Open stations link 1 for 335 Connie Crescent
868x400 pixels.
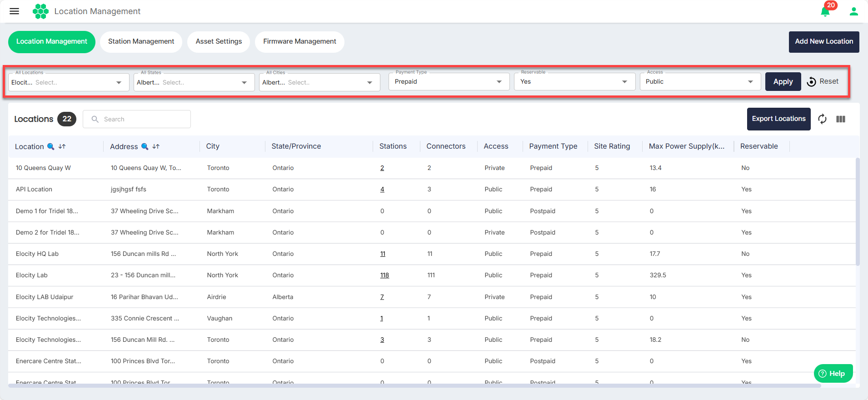tap(382, 319)
